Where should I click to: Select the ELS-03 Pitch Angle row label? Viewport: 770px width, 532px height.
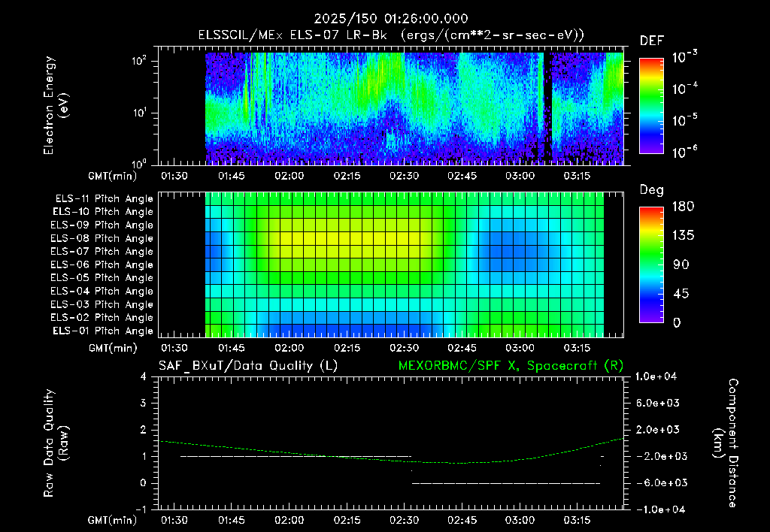[x=102, y=305]
